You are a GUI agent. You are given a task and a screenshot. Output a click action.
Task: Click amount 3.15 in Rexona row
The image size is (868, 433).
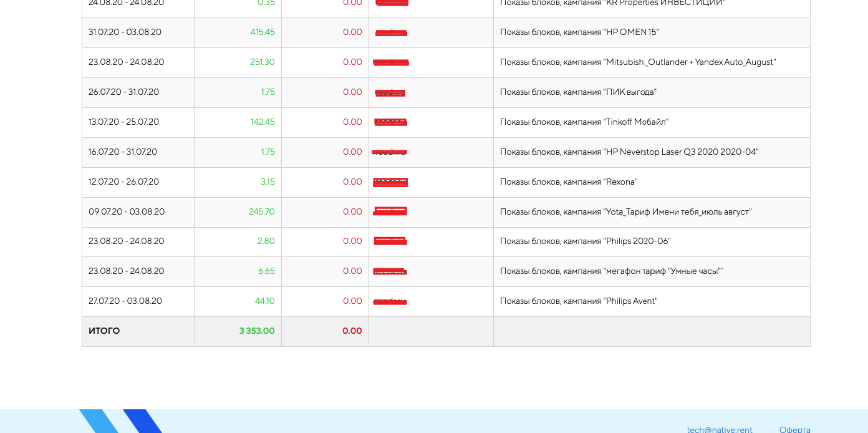[268, 182]
